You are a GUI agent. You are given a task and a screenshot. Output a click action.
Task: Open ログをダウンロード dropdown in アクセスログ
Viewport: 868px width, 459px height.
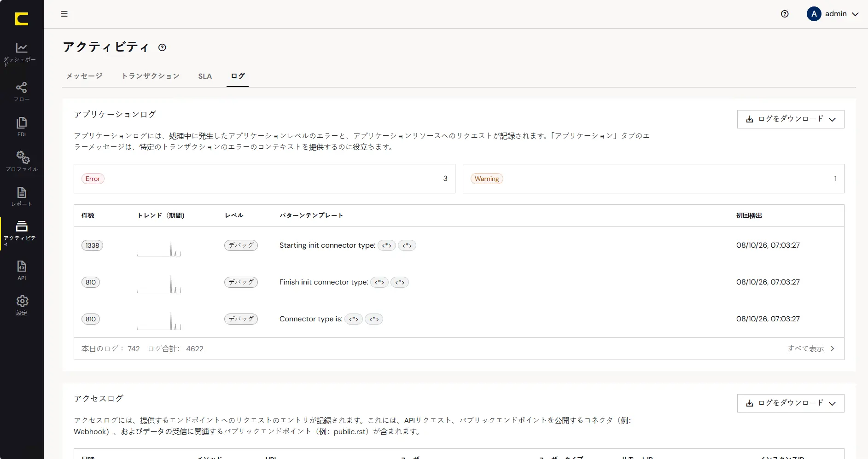[x=791, y=403]
